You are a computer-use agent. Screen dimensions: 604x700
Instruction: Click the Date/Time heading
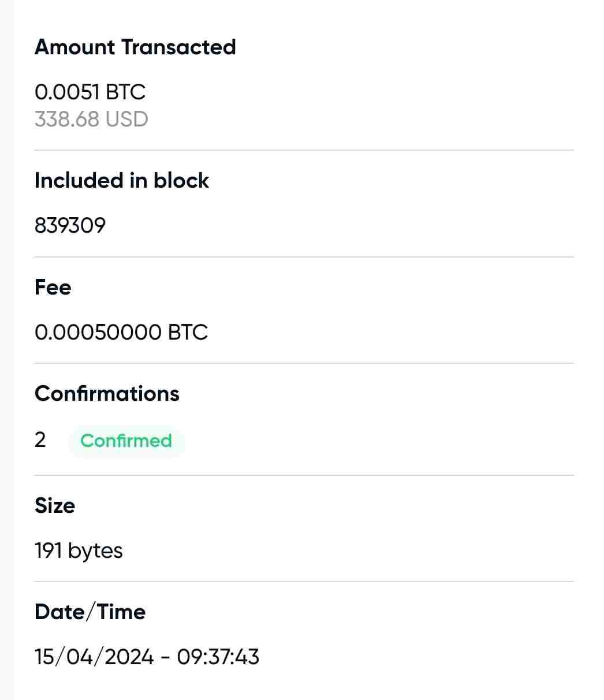(90, 612)
